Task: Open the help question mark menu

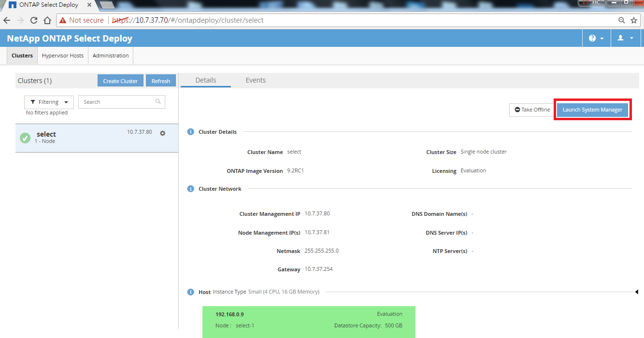Action: pyautogui.click(x=597, y=38)
